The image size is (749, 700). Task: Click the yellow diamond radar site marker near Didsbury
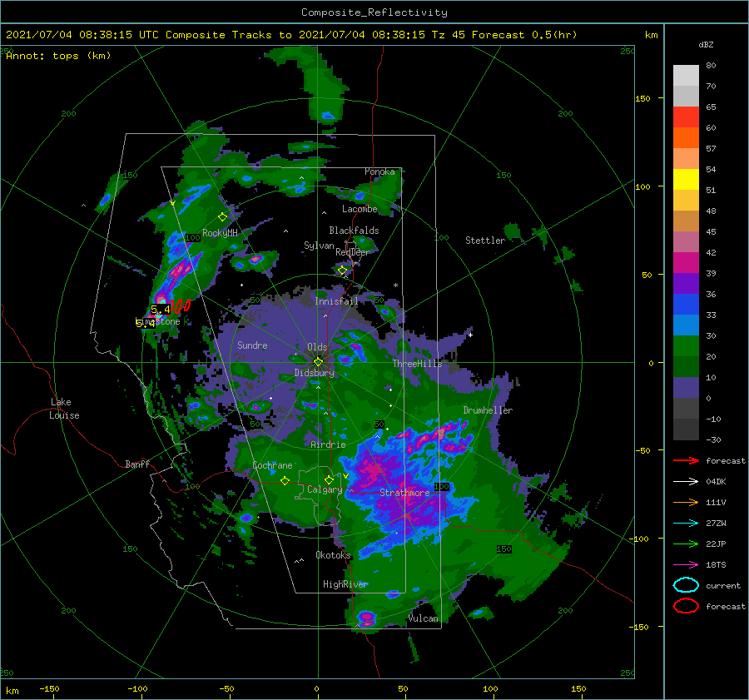(x=318, y=362)
